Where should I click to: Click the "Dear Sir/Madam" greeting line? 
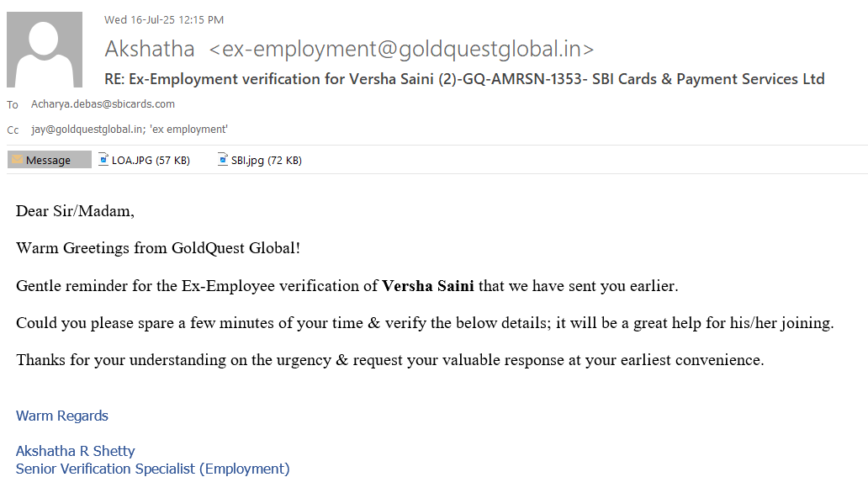pos(75,211)
